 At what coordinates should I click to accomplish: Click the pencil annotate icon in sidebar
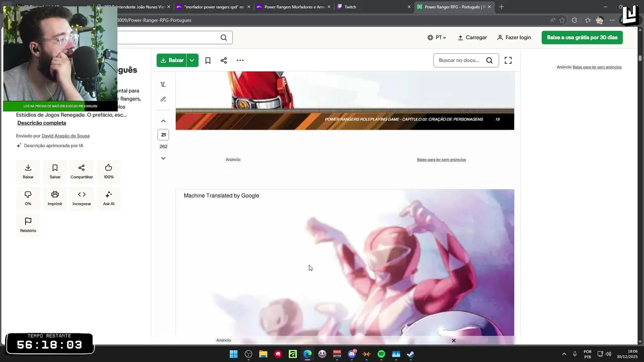click(x=163, y=99)
